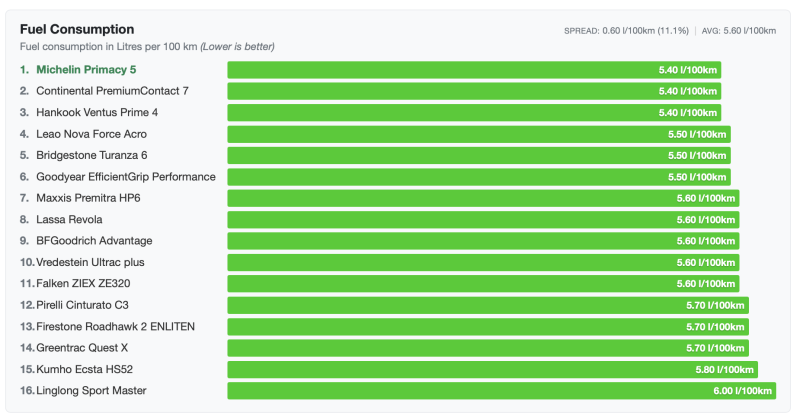Click Firestone Roadhawk 2 ENLITEN label
Screen dimensions: 800x418
pyautogui.click(x=116, y=326)
